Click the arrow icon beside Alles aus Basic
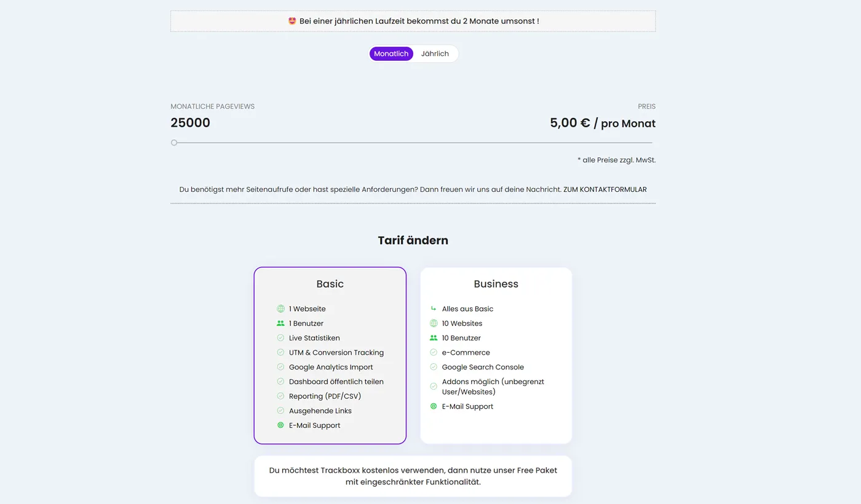The width and height of the screenshot is (861, 504). coord(434,309)
